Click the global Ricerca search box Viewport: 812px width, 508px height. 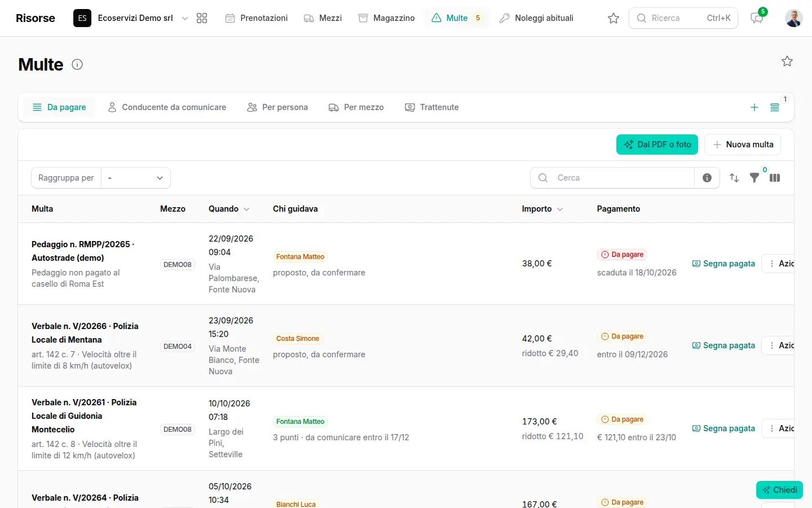(x=683, y=18)
